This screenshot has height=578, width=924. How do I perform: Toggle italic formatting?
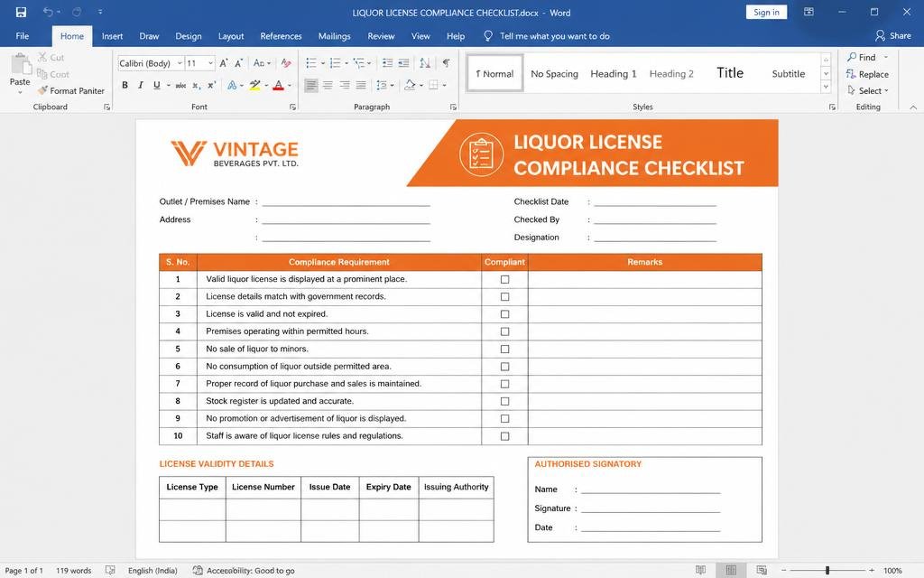point(140,85)
